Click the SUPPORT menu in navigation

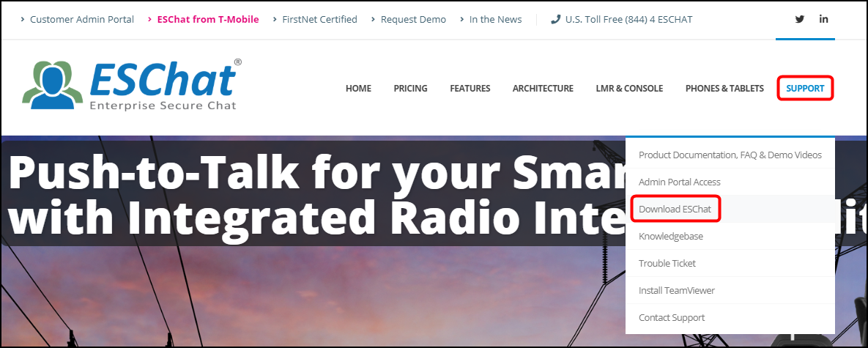(x=805, y=89)
